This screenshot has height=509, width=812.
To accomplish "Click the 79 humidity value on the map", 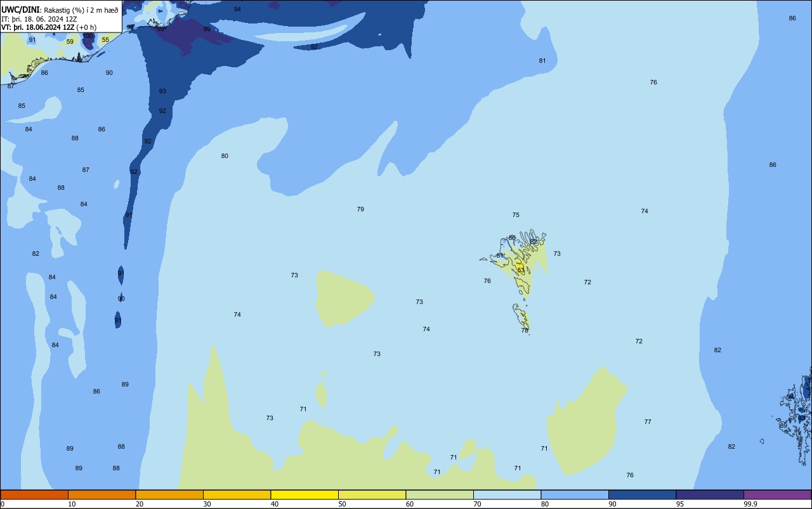I will (x=360, y=209).
